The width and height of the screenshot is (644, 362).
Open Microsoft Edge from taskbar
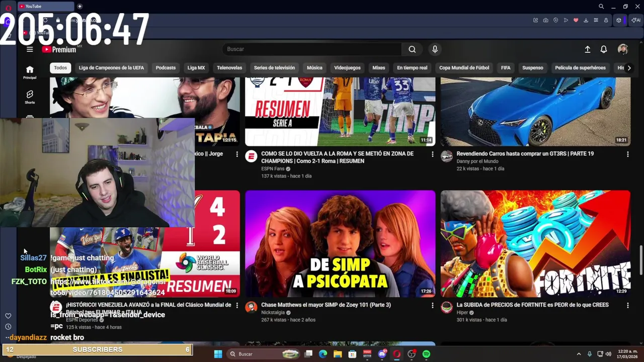click(x=323, y=354)
